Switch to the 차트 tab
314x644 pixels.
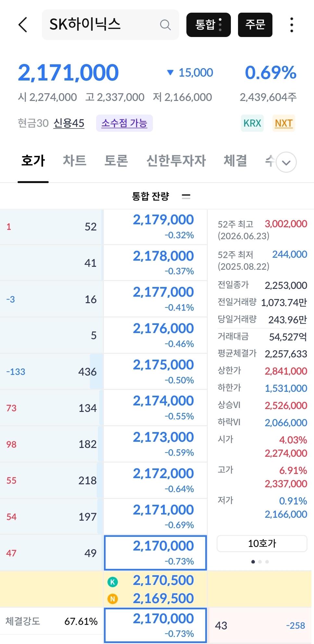[x=74, y=161]
